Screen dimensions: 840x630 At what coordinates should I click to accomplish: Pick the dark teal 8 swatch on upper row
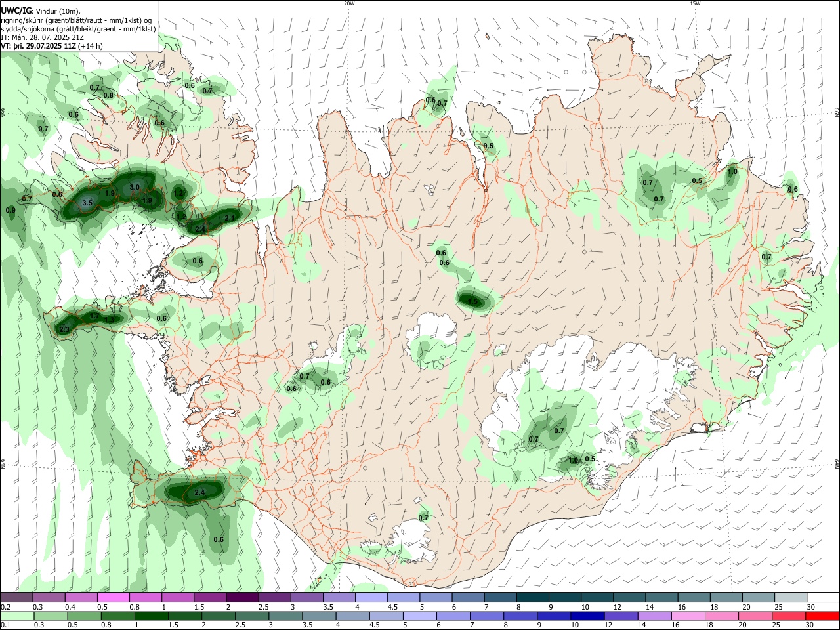coord(532,598)
